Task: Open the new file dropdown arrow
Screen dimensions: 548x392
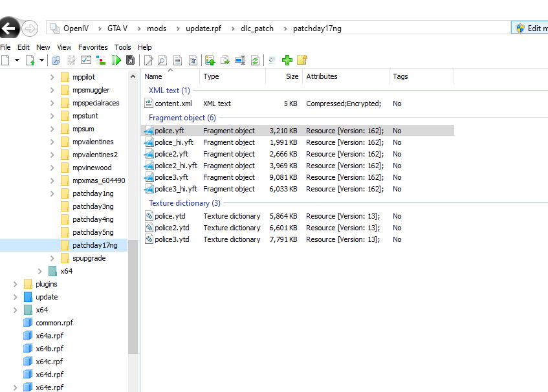Action: click(16, 60)
